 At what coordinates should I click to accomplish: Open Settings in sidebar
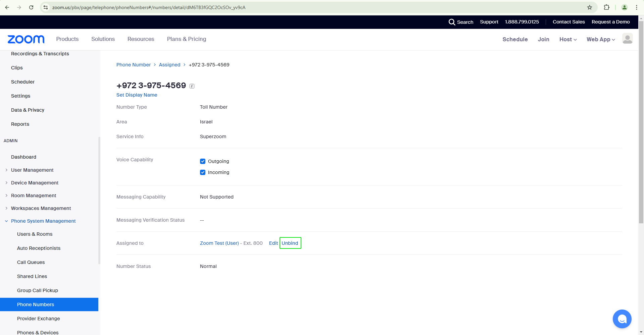pyautogui.click(x=20, y=96)
